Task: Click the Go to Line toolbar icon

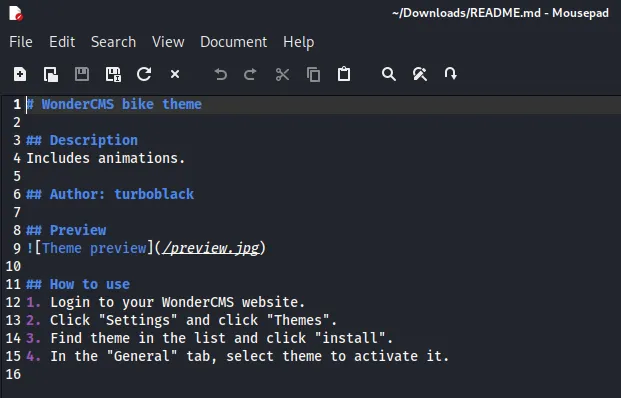Action: pos(451,74)
